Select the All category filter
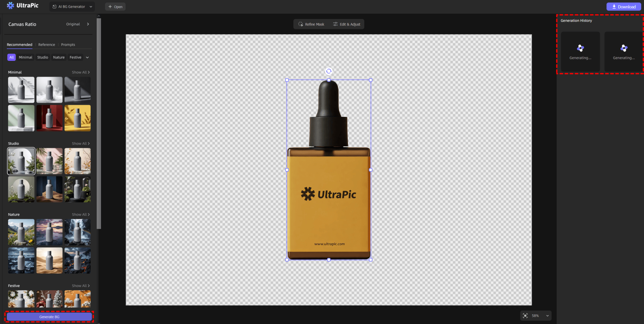Viewport: 644px width, 324px height. (12, 57)
